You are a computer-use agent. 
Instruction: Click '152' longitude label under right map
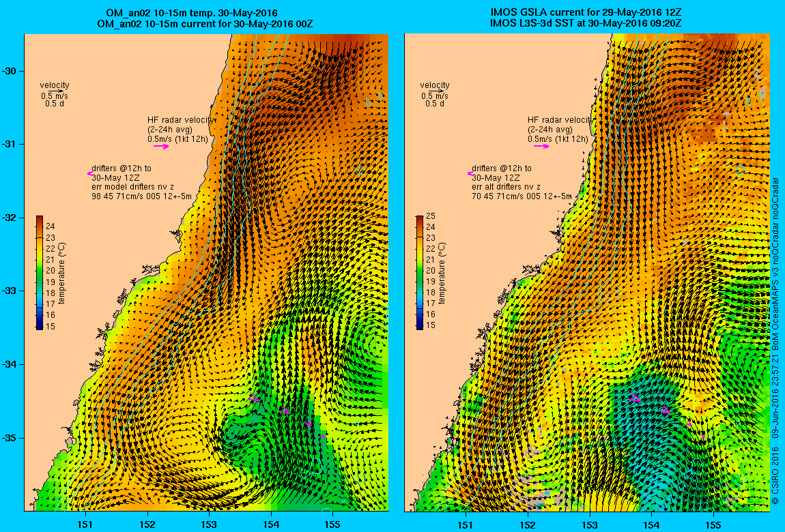click(528, 524)
